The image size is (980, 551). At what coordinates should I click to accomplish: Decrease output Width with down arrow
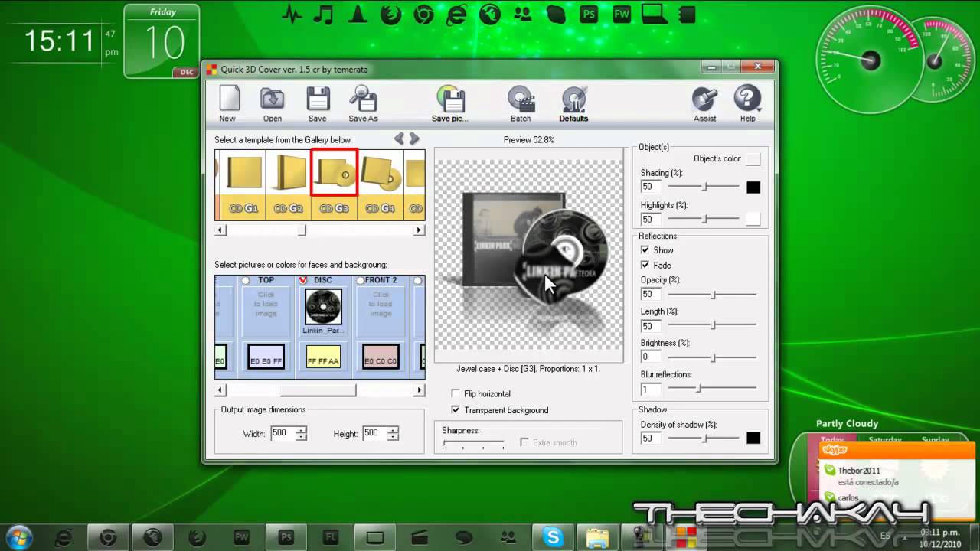301,437
